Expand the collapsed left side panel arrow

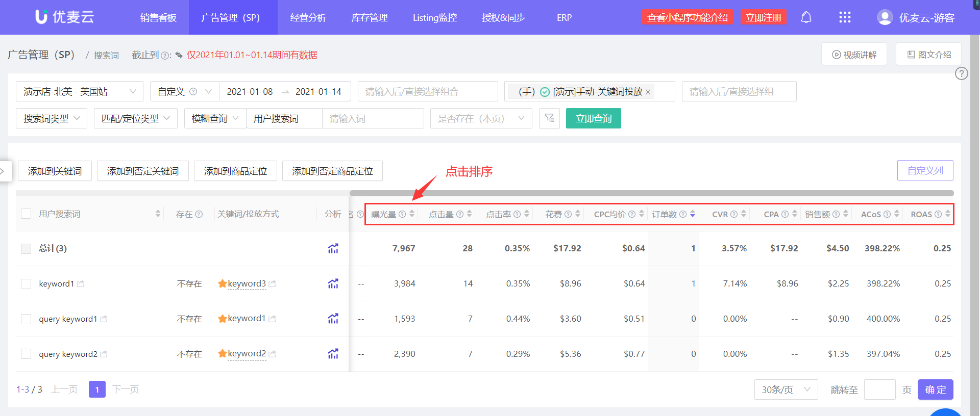point(3,171)
